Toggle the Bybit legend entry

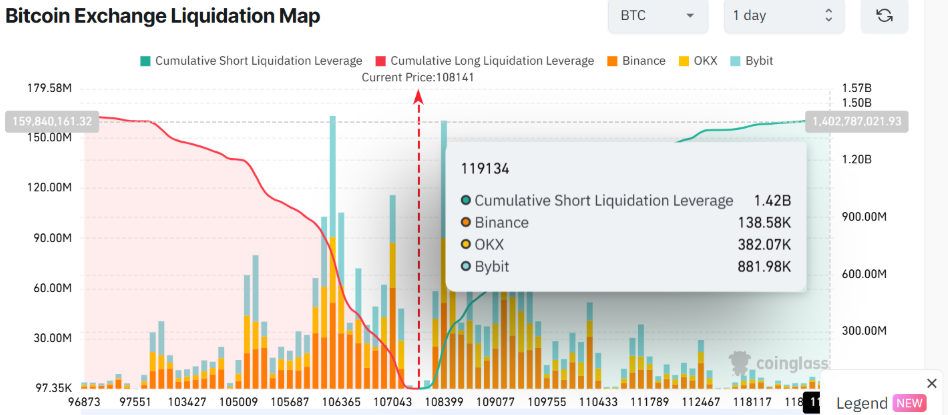754,61
